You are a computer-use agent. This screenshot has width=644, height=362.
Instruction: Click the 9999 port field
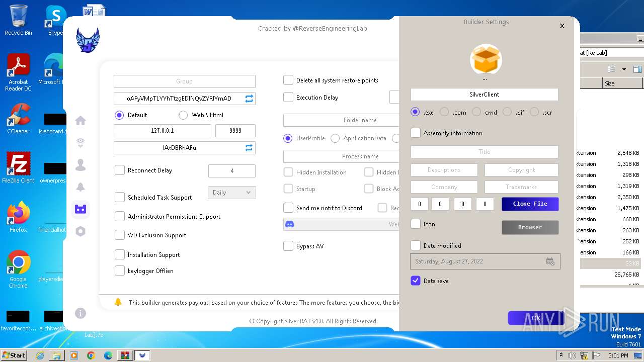pos(235,131)
